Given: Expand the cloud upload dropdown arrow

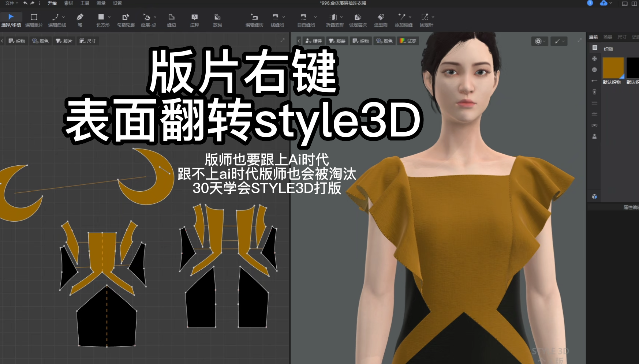Looking at the screenshot, I should click(x=611, y=3).
